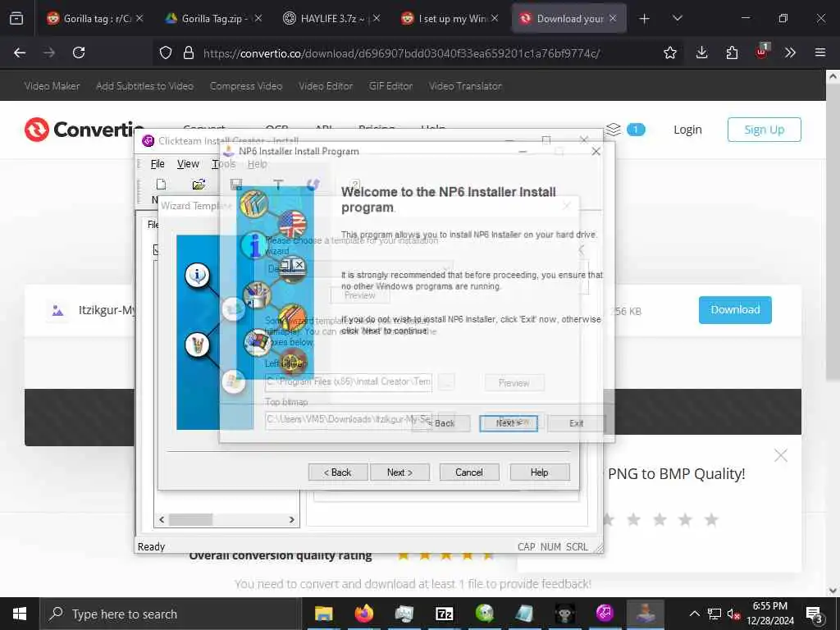Click Help in the Wizard Template dialog

540,472
